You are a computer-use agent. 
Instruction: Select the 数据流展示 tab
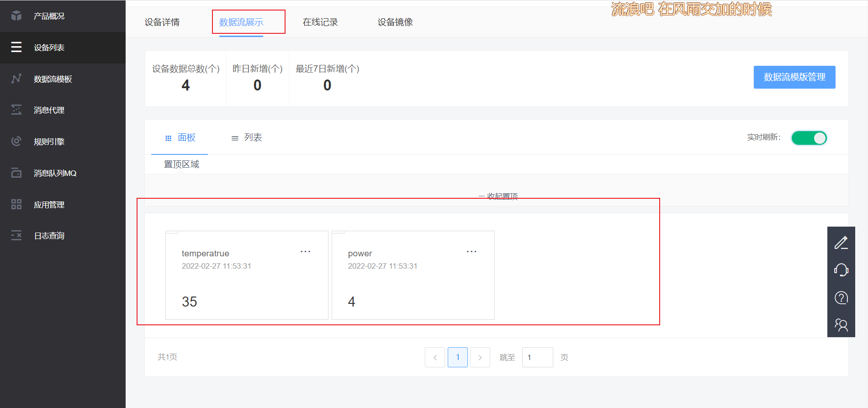[x=241, y=22]
